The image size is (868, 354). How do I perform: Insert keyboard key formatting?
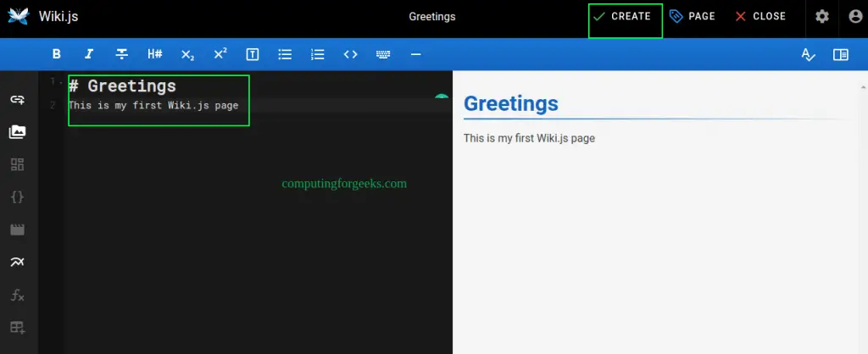383,54
